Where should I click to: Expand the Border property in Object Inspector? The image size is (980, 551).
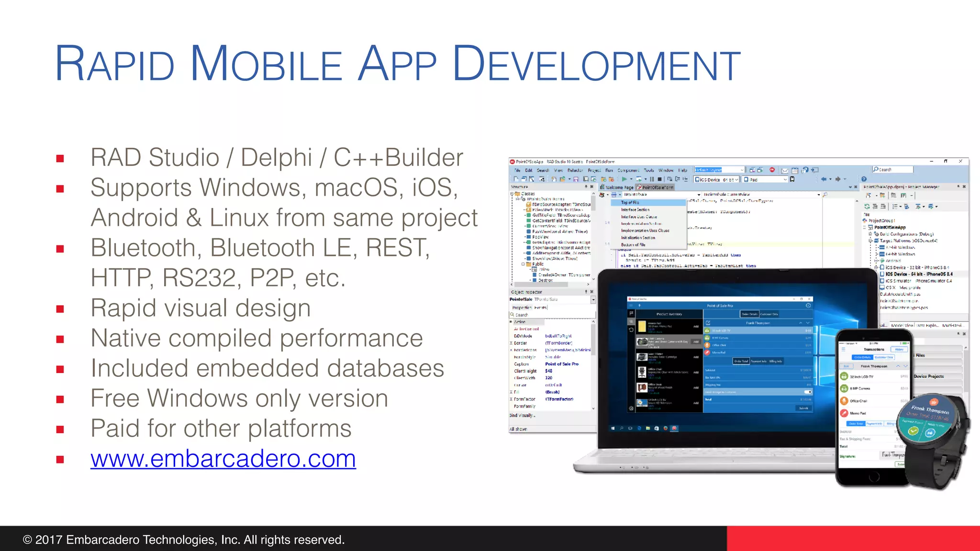(x=511, y=343)
